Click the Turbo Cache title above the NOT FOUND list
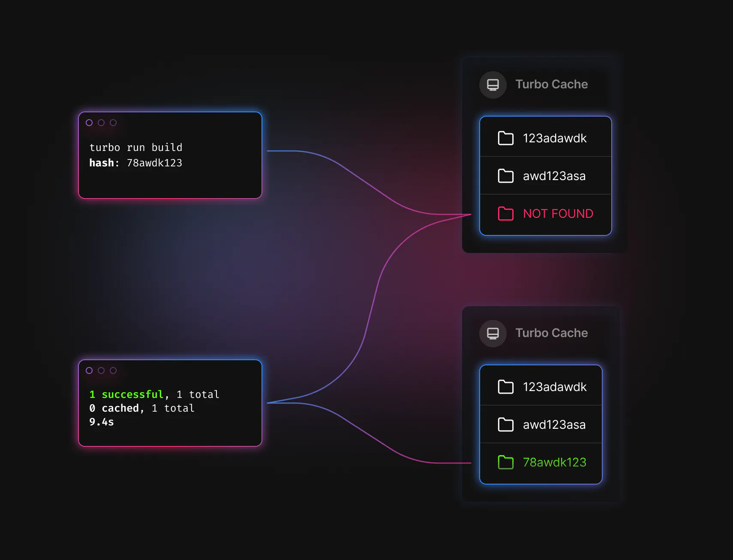Image resolution: width=733 pixels, height=560 pixels. 552,84
